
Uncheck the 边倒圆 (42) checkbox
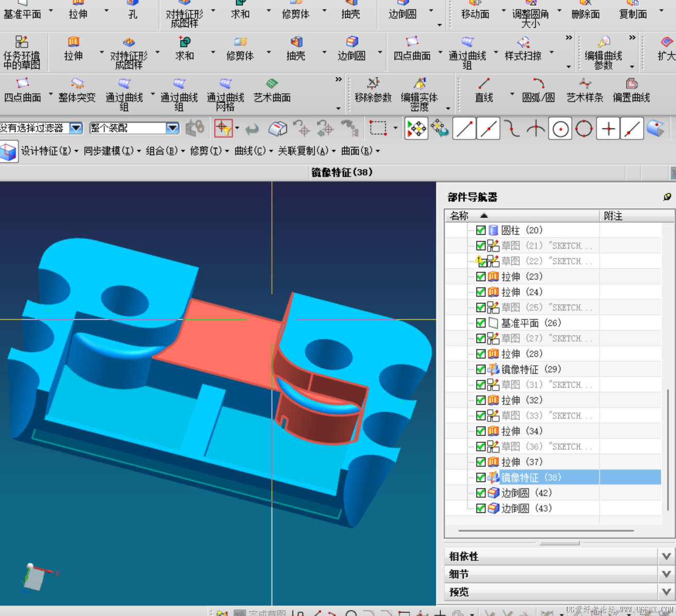pyautogui.click(x=481, y=493)
